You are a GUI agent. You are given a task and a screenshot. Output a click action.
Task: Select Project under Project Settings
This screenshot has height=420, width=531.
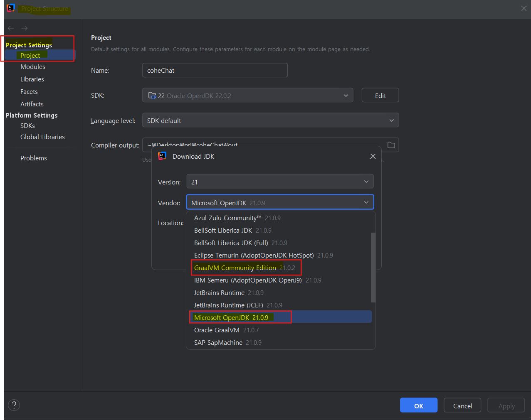[x=40, y=55]
